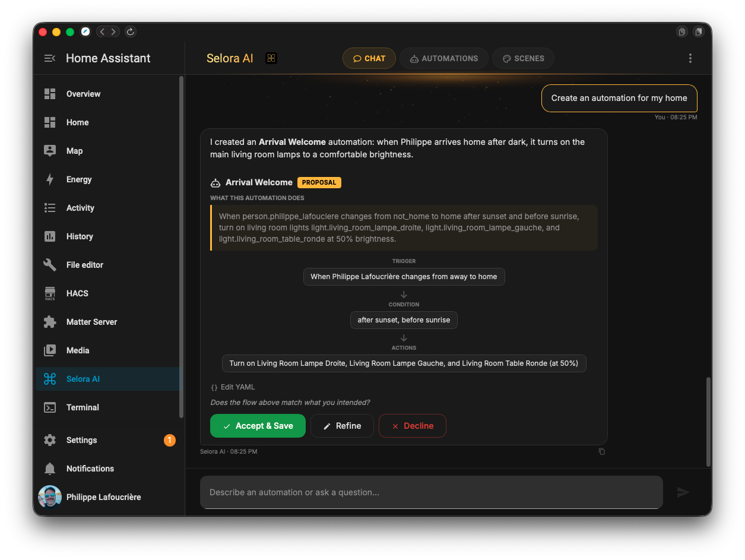Screen dimensions: 745x560
Task: Open HACS from the sidebar
Action: (x=77, y=293)
